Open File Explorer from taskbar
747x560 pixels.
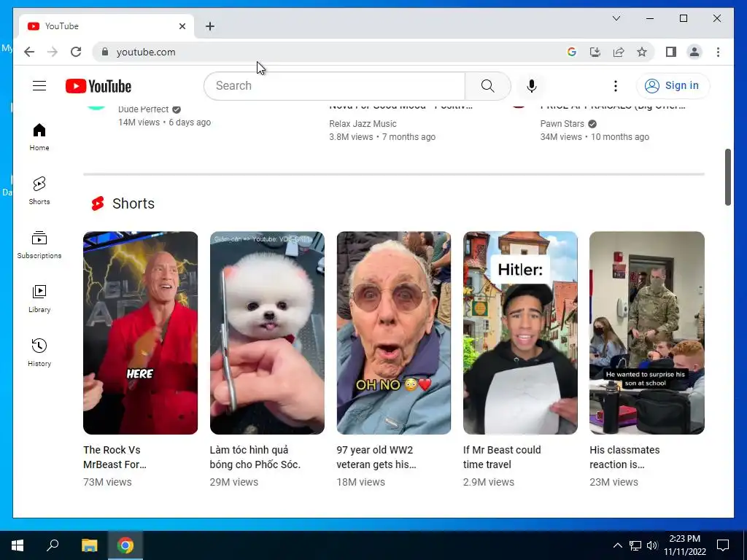pyautogui.click(x=89, y=545)
